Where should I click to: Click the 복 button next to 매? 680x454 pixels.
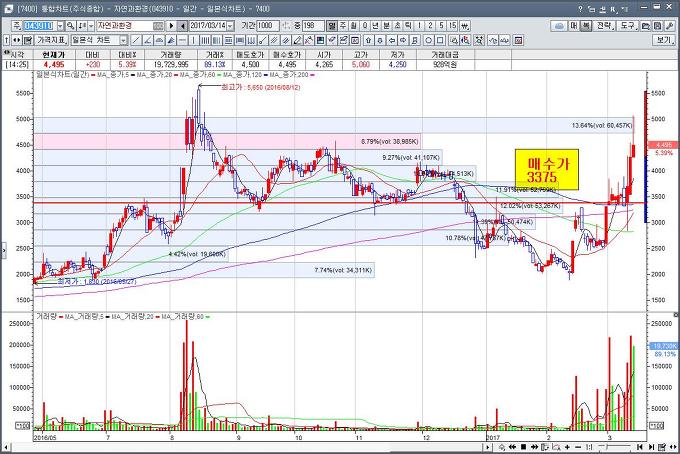pyautogui.click(x=586, y=26)
